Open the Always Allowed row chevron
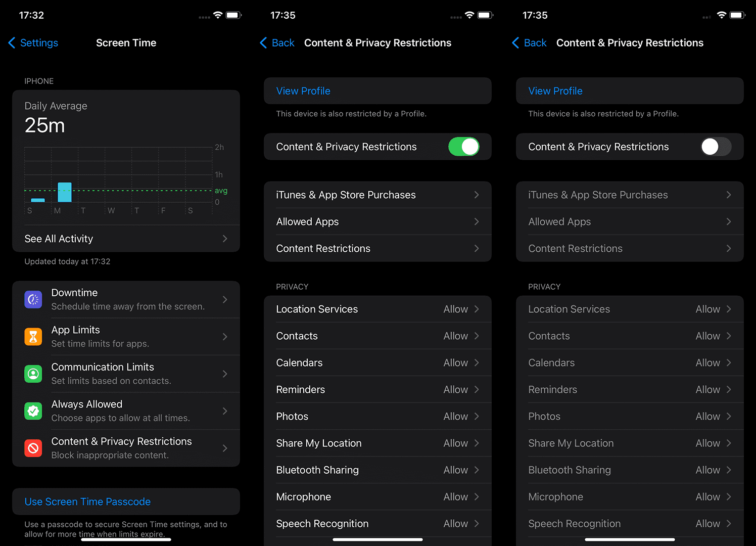 [x=225, y=411]
